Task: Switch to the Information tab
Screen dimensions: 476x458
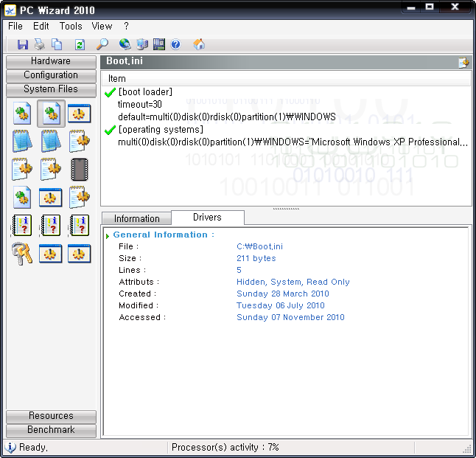Action: tap(136, 218)
